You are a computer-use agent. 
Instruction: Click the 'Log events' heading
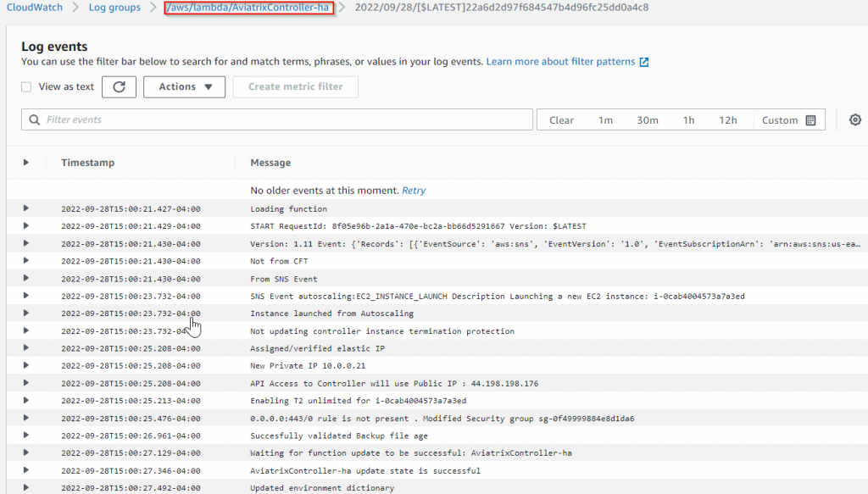(x=54, y=47)
